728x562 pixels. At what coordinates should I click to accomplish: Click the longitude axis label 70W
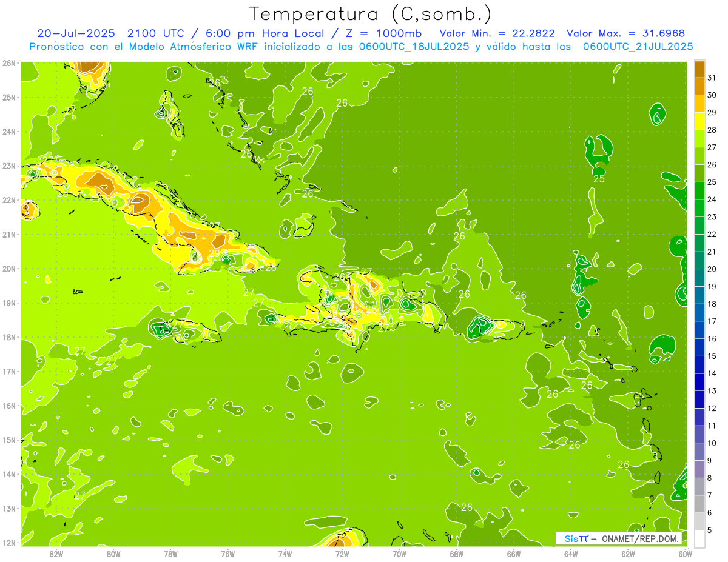[399, 554]
